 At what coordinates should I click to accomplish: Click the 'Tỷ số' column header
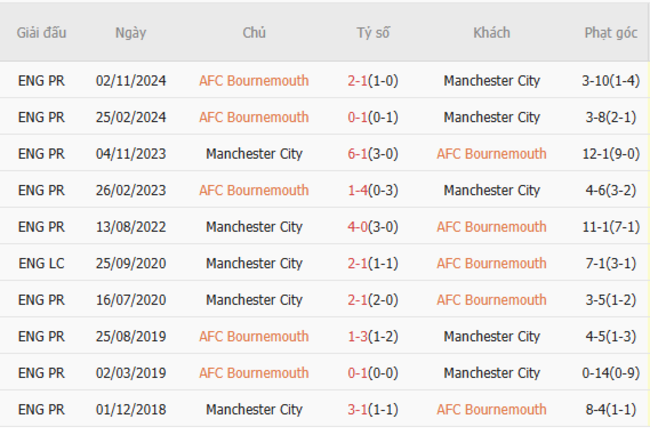click(372, 33)
